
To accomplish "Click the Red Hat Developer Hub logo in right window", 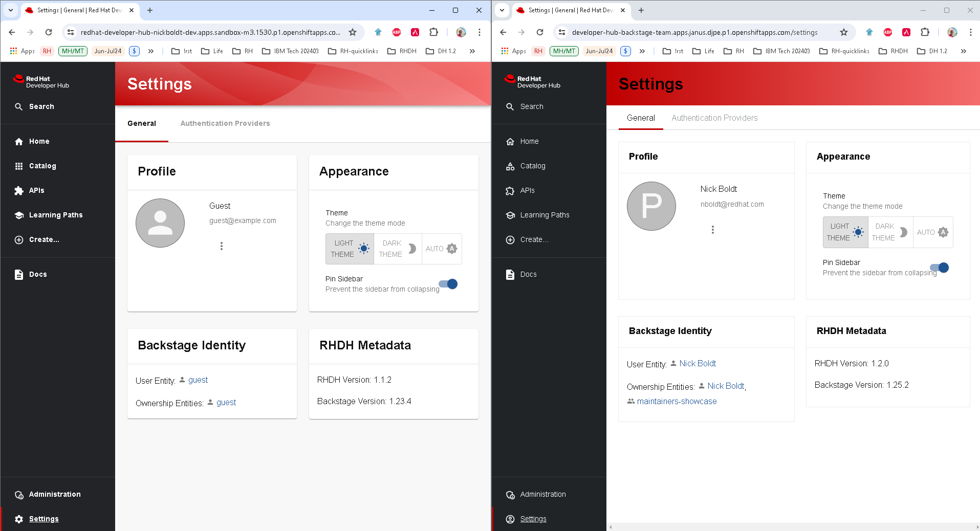I will click(x=532, y=82).
